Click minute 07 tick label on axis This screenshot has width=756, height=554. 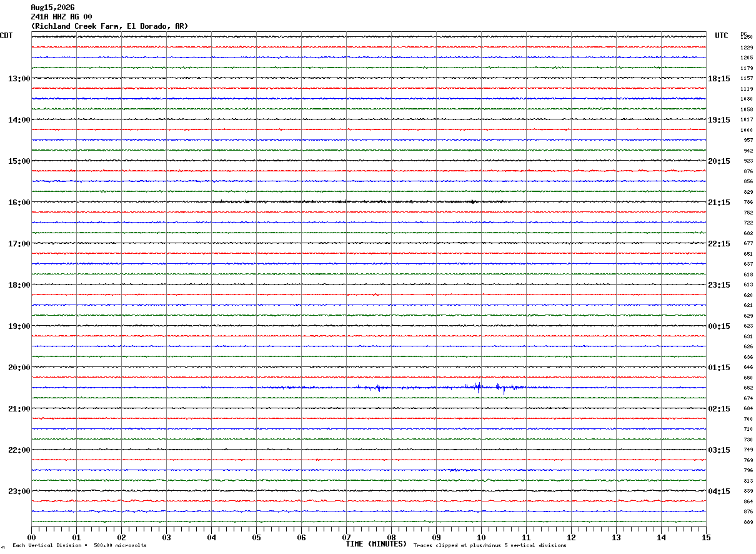pyautogui.click(x=346, y=537)
